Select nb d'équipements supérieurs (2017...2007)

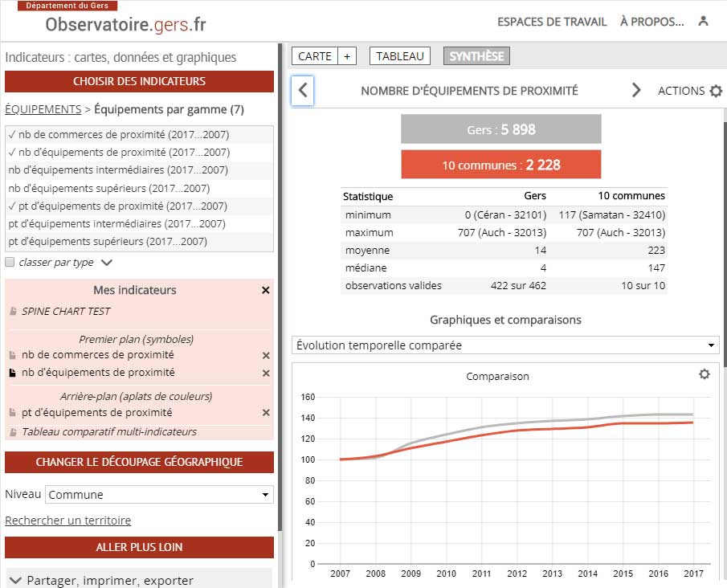point(139,188)
